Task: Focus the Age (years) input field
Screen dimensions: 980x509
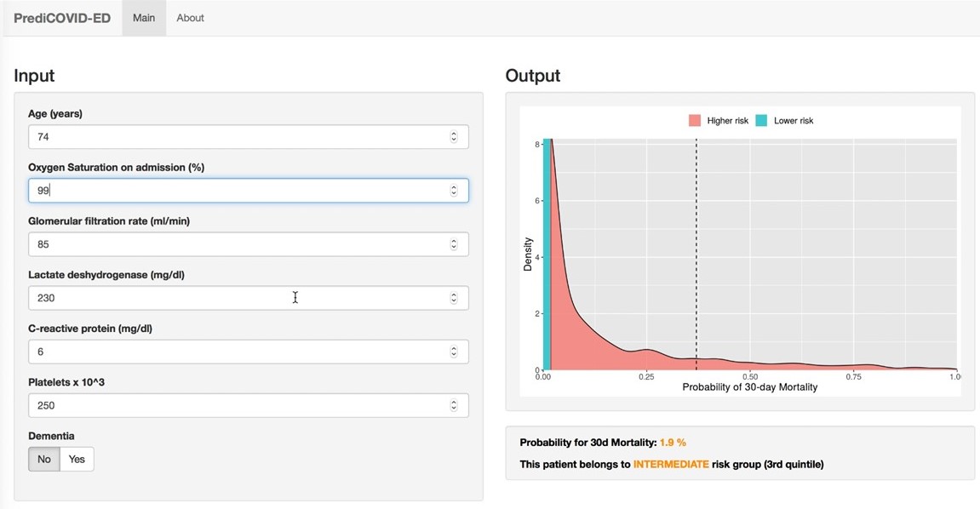Action: coord(248,137)
